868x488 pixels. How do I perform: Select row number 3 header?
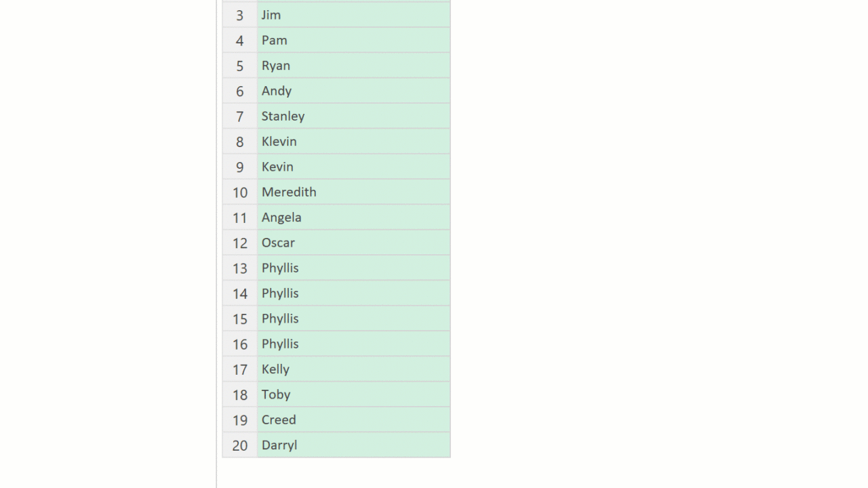(x=239, y=15)
